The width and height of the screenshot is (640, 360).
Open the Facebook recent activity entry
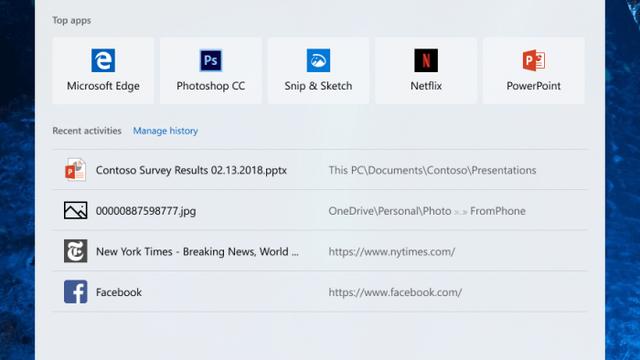point(119,292)
